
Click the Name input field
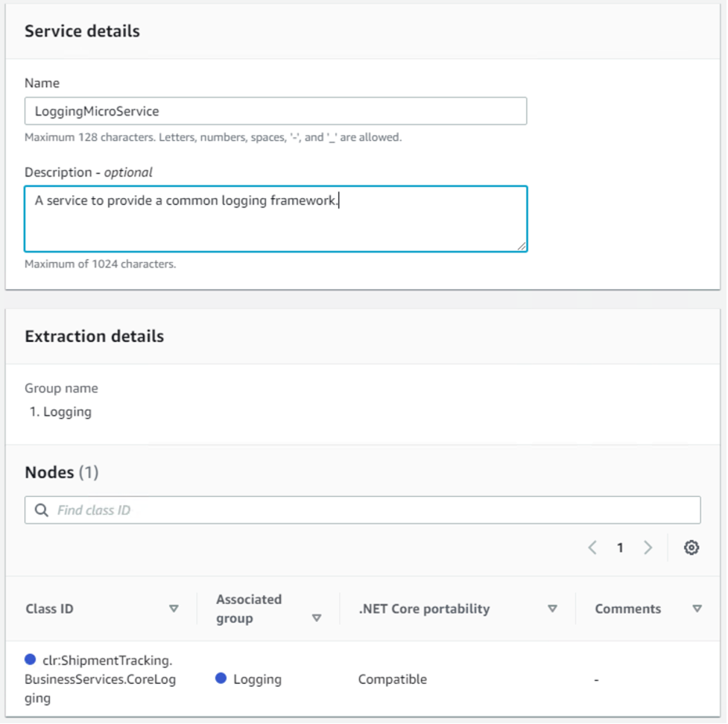[276, 111]
